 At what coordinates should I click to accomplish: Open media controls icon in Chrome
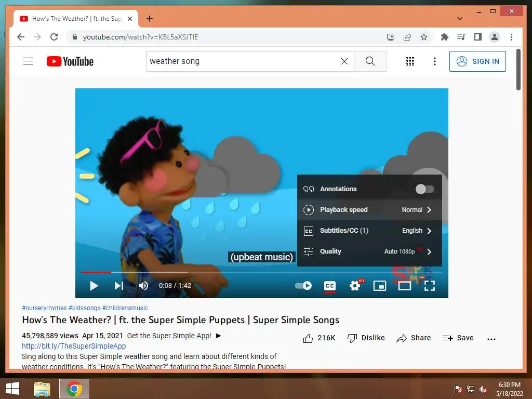point(461,37)
